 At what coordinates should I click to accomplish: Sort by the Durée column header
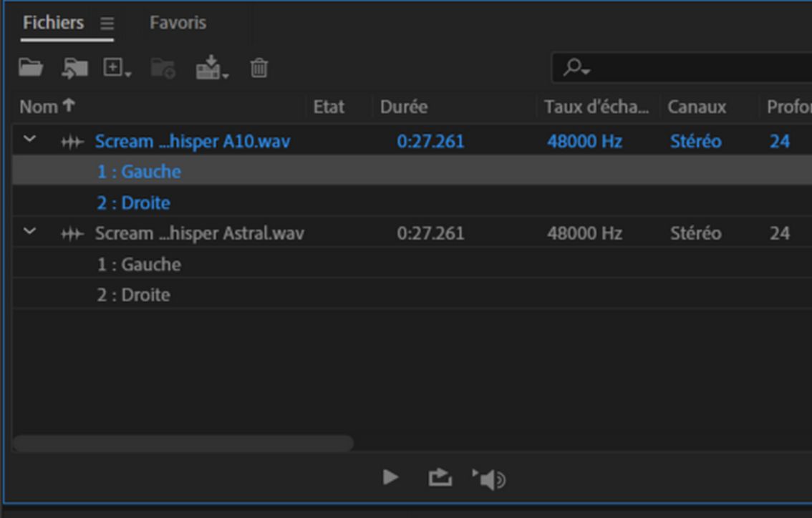404,107
